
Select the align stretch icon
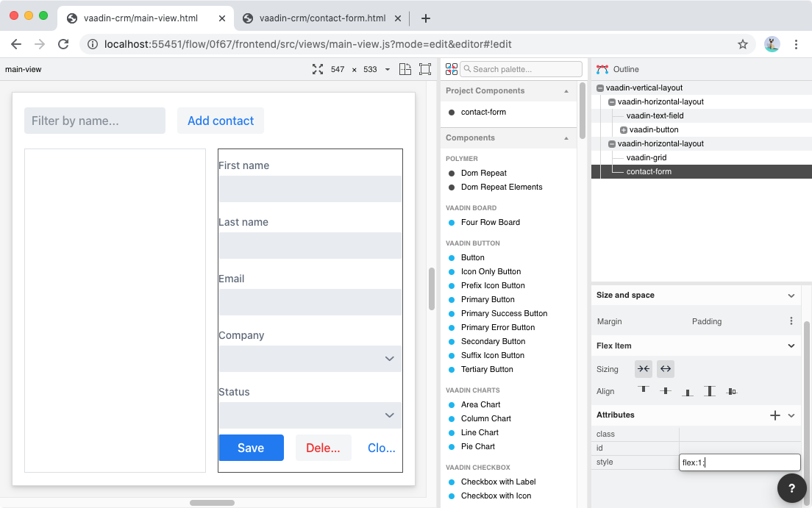click(709, 391)
